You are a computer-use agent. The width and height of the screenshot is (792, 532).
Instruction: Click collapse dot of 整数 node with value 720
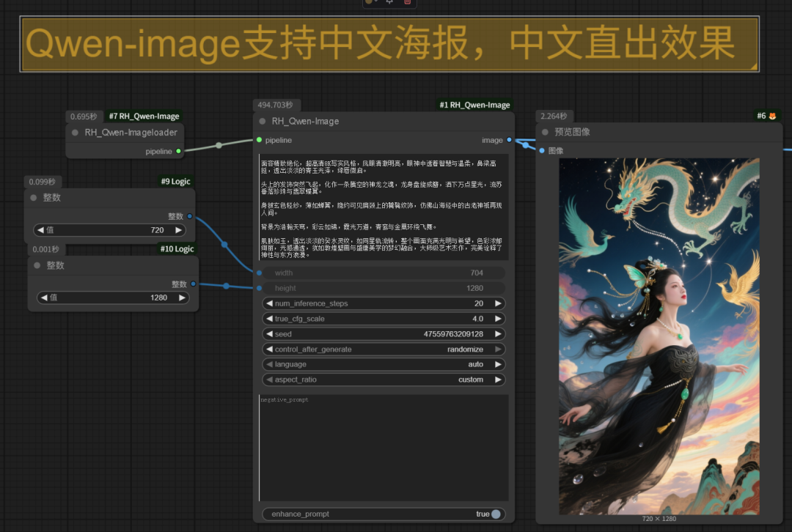click(x=33, y=197)
